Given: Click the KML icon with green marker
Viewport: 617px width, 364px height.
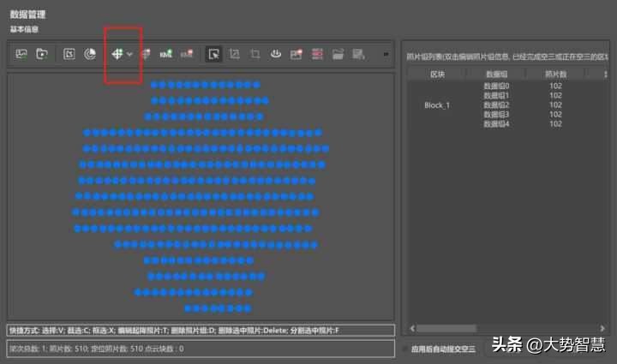Looking at the screenshot, I should click(166, 54).
